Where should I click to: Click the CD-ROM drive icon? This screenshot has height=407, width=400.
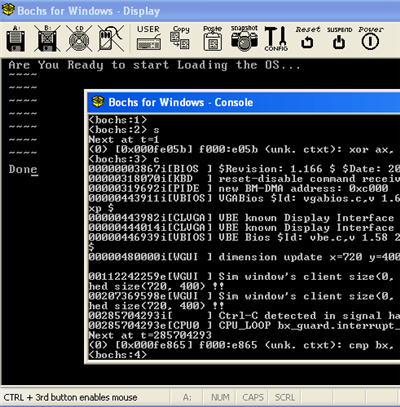click(x=79, y=38)
